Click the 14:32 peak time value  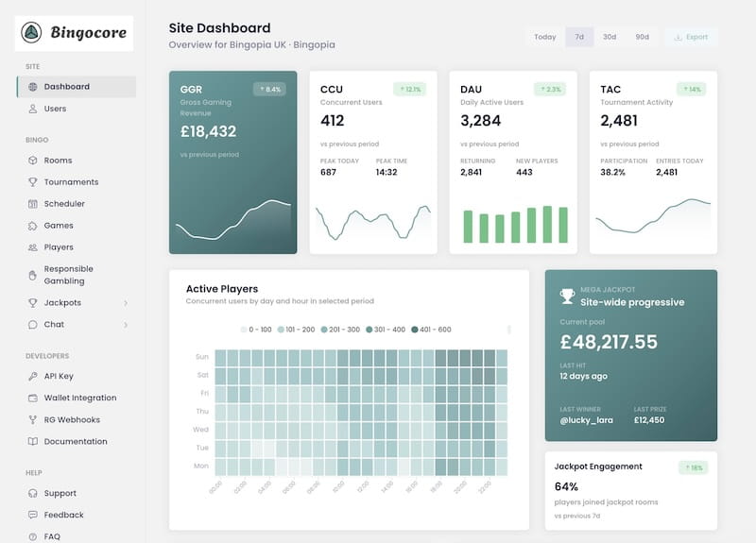(x=387, y=172)
